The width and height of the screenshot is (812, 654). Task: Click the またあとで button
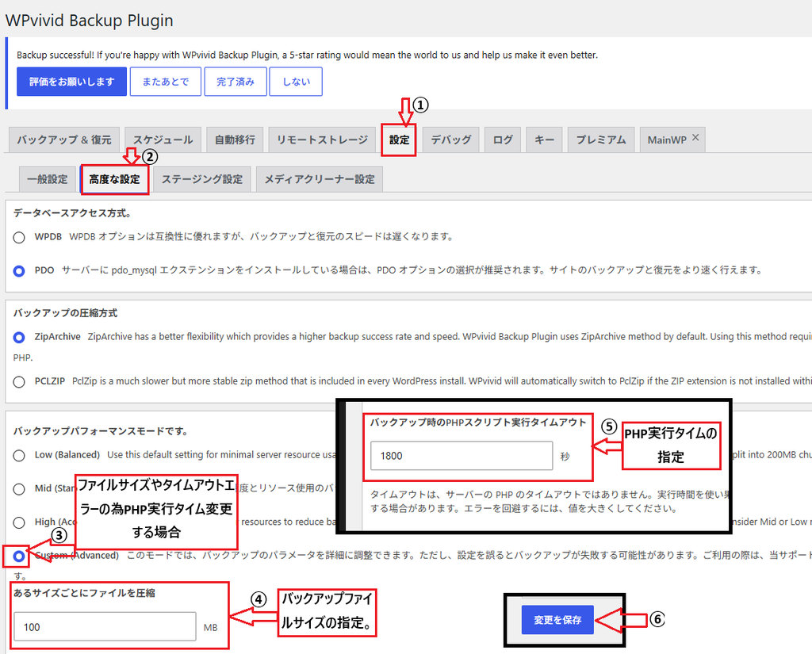(166, 82)
